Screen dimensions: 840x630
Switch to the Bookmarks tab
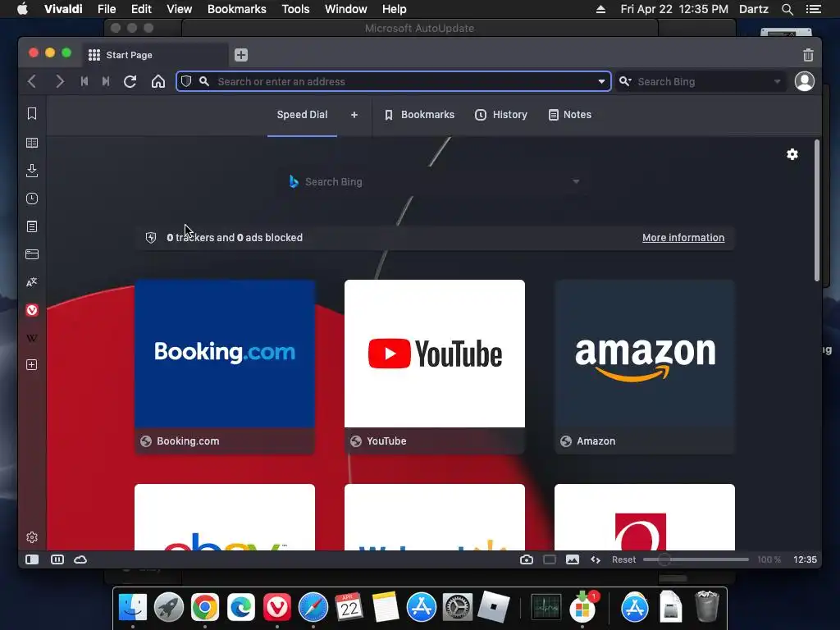[419, 115]
